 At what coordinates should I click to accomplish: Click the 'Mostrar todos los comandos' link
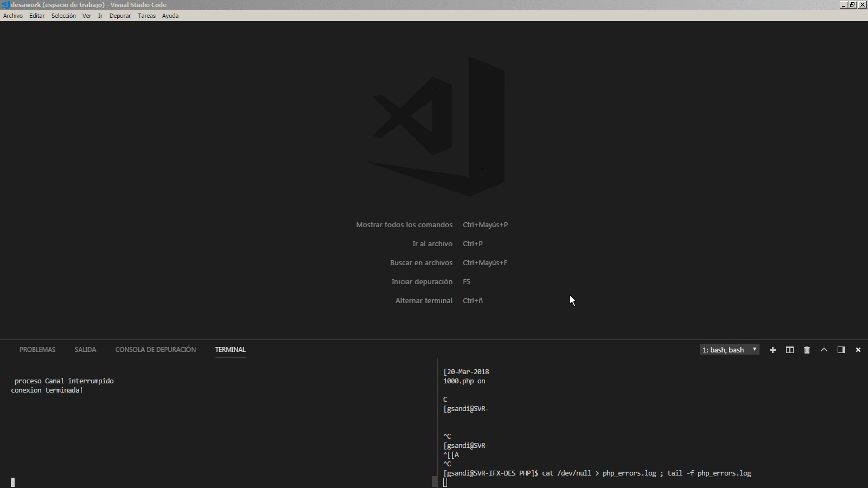pyautogui.click(x=404, y=224)
